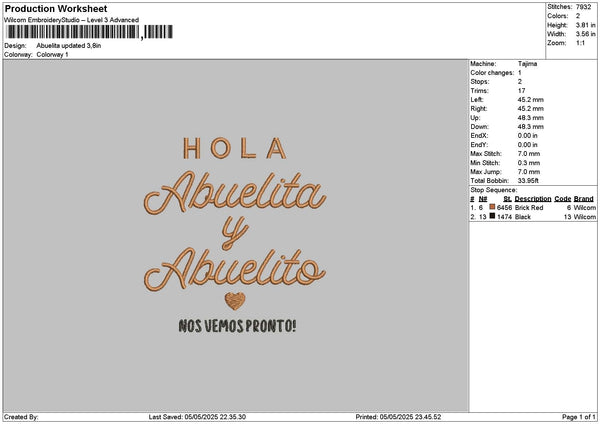Click the Code column header
Viewport: 600px width, 424px height.
(562, 198)
